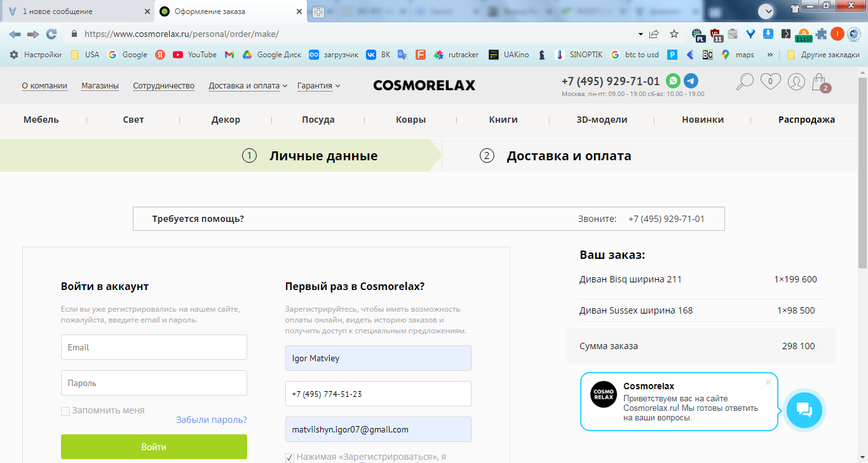Switch to the '1 новое сообщение' tab
868x463 pixels.
click(x=78, y=11)
